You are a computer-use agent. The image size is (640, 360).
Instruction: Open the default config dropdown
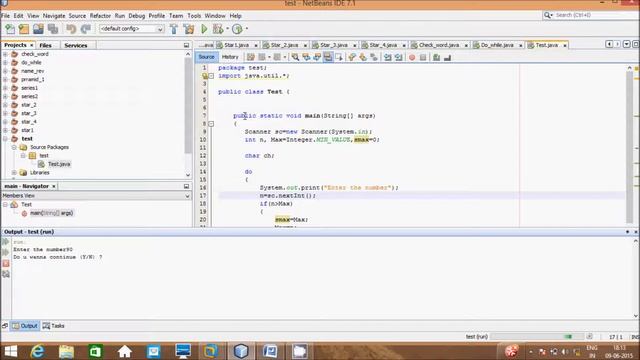pyautogui.click(x=131, y=29)
